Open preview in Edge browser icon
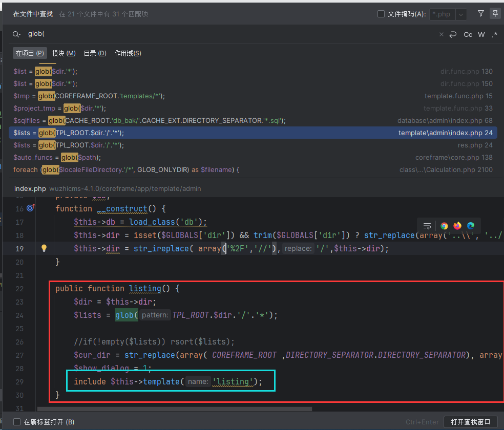The image size is (504, 430). pyautogui.click(x=471, y=226)
